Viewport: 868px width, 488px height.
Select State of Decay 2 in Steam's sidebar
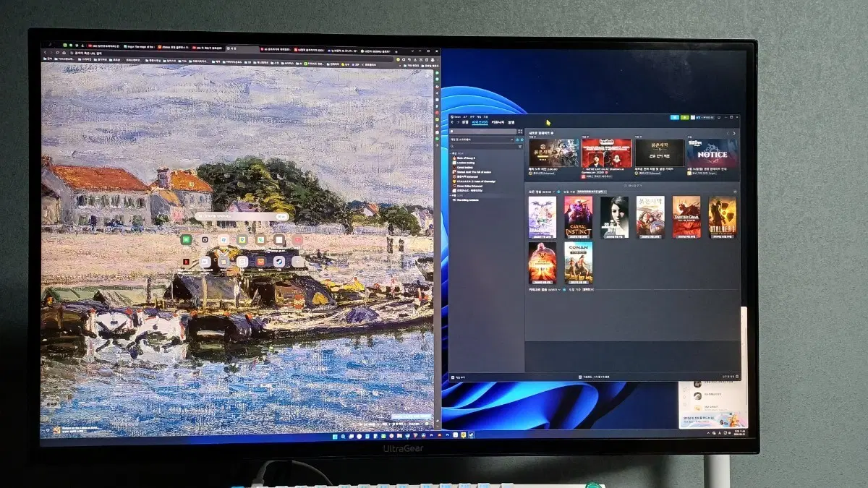(x=465, y=158)
